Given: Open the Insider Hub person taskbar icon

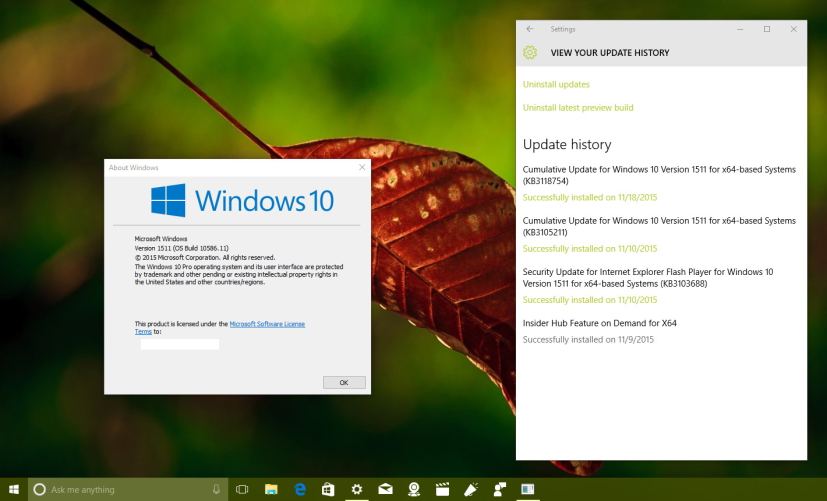Looking at the screenshot, I should coord(499,489).
